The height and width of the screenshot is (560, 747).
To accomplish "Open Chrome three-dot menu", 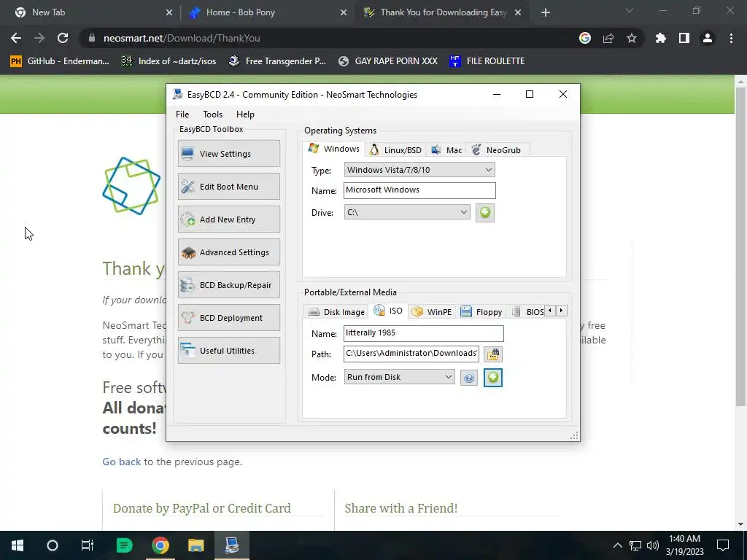I will (x=731, y=38).
